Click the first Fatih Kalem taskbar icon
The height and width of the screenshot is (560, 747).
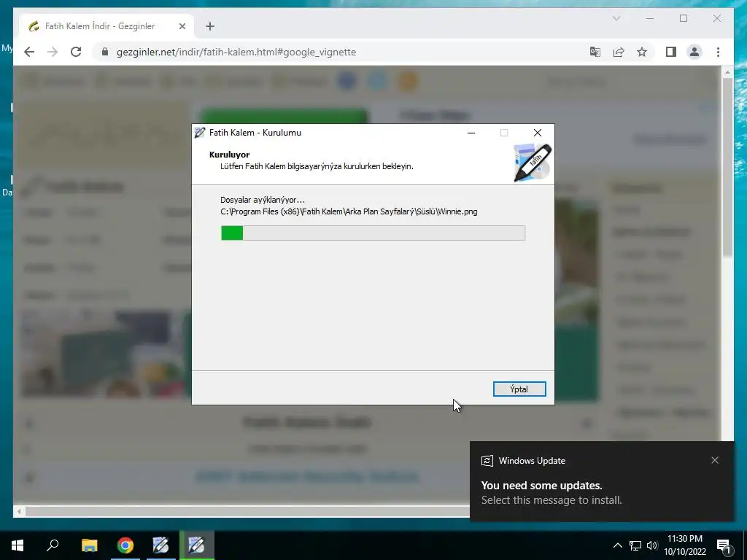(x=160, y=545)
